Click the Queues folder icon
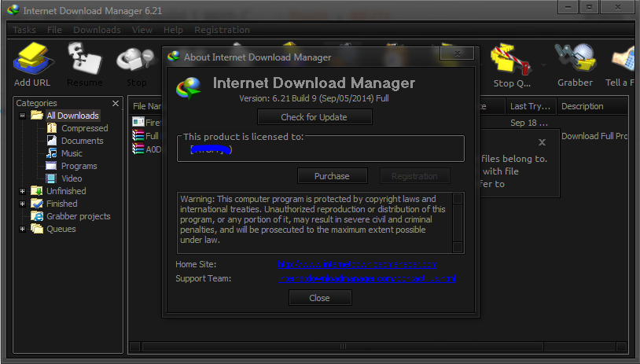This screenshot has height=364, width=640. coord(37,229)
